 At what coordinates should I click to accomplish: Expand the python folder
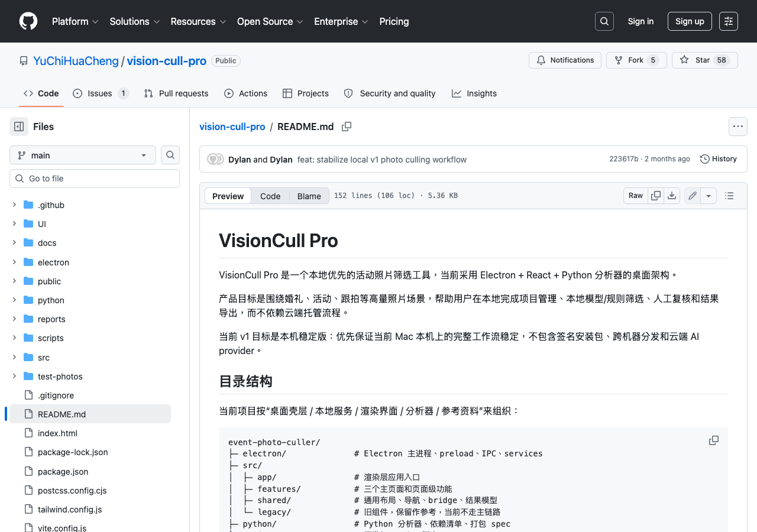point(14,300)
